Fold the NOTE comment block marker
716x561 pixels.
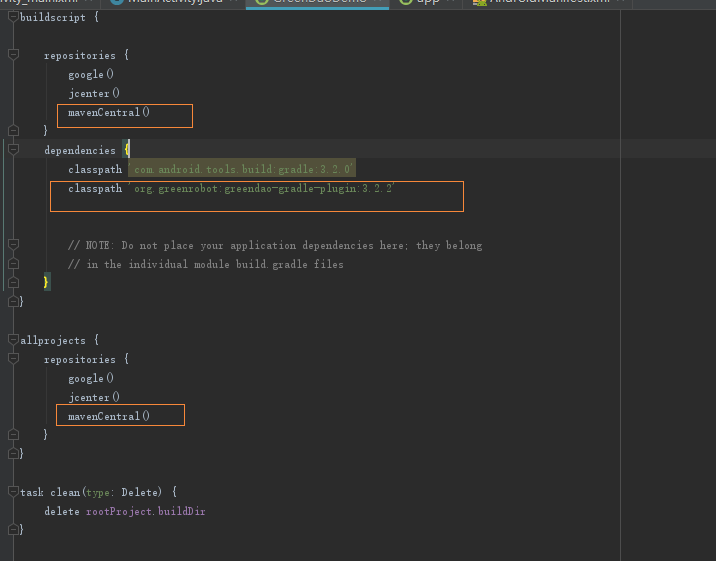[x=13, y=245]
